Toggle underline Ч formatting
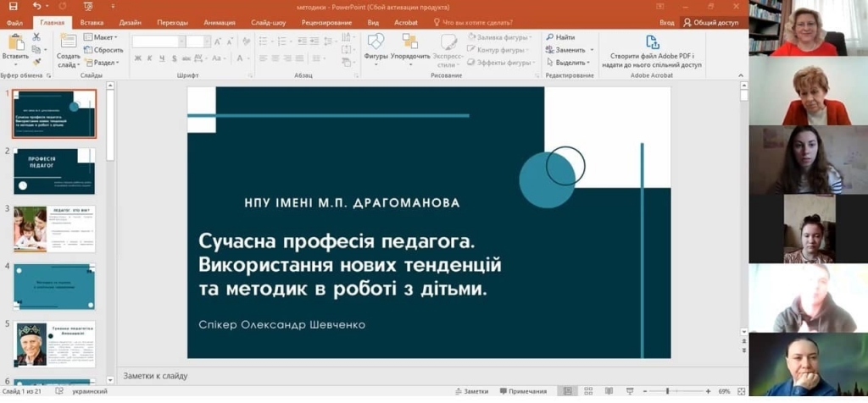The width and height of the screenshot is (868, 403). (162, 58)
